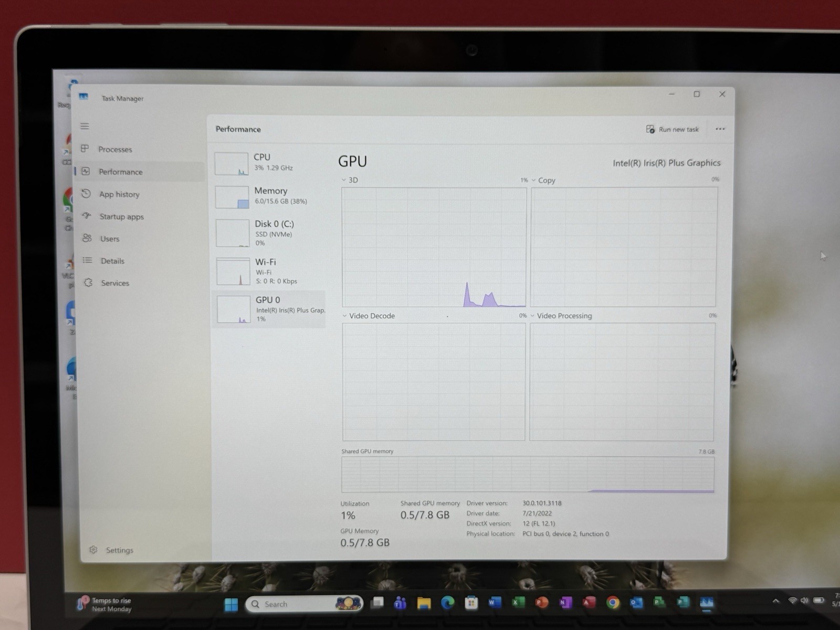Click the Task Manager taskbar icon
This screenshot has height=630, width=840.
pos(707,603)
